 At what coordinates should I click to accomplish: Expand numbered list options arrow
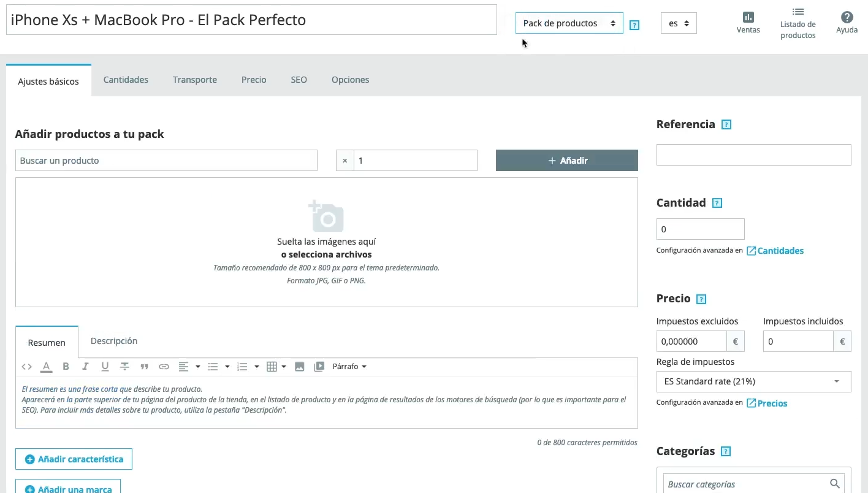[257, 367]
